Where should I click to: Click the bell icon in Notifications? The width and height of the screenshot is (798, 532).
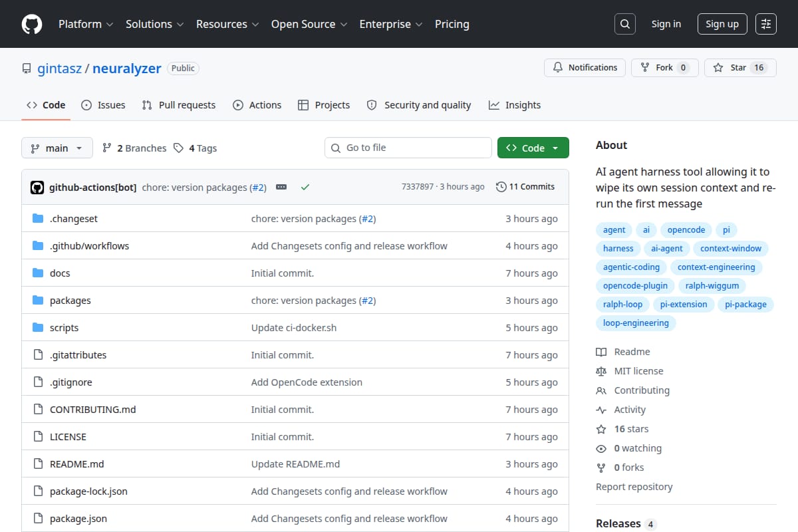click(x=557, y=67)
